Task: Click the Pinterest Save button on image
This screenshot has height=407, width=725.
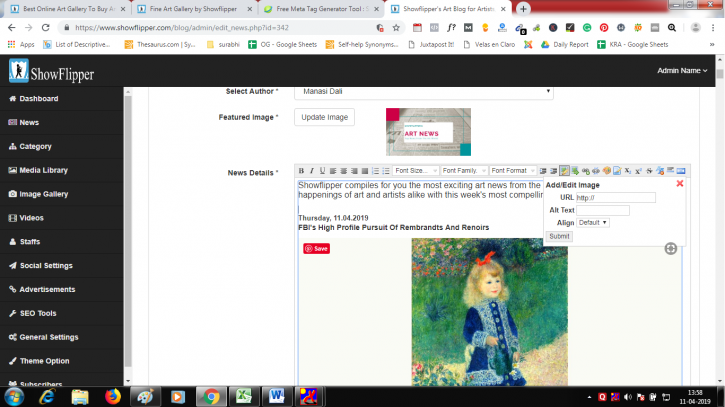Action: tap(317, 248)
